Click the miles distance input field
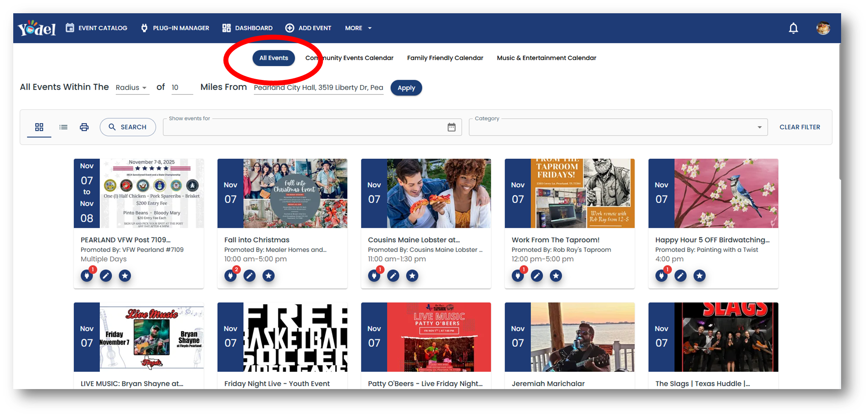Screen dimensions: 868x416 [x=181, y=87]
